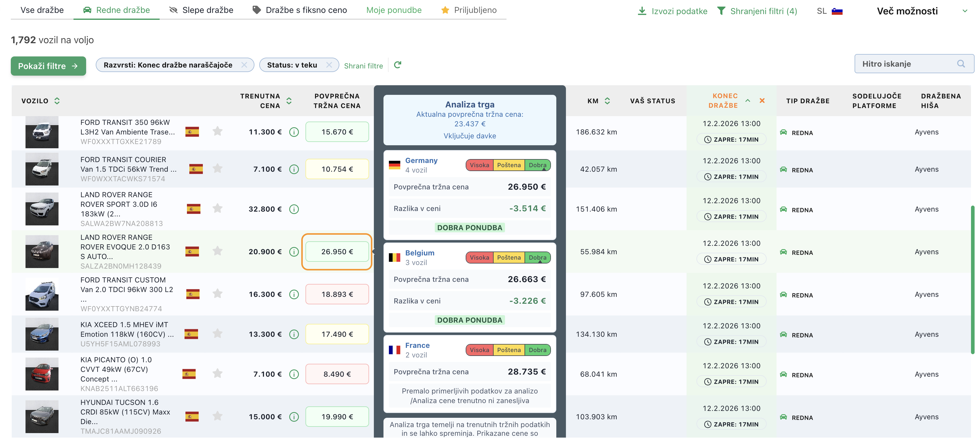980x446 pixels.
Task: Open the Dražbe s fiksno ceno tab
Action: tap(300, 10)
